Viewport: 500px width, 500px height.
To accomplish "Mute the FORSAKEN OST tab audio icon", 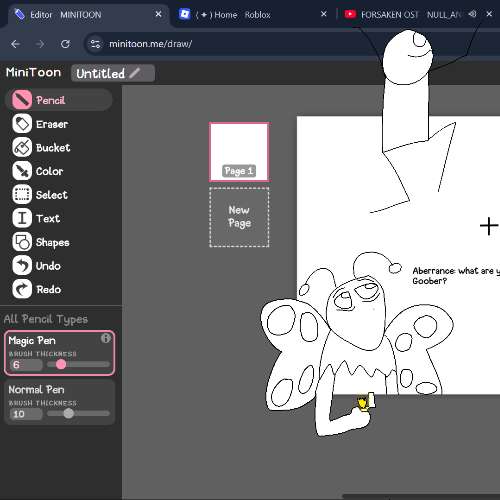I will tap(472, 14).
